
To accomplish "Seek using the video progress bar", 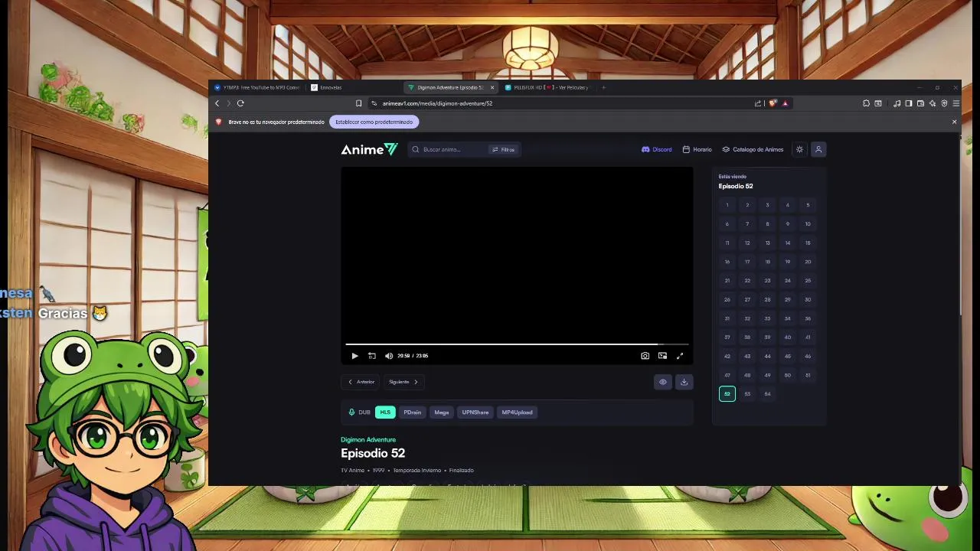I will coord(517,344).
